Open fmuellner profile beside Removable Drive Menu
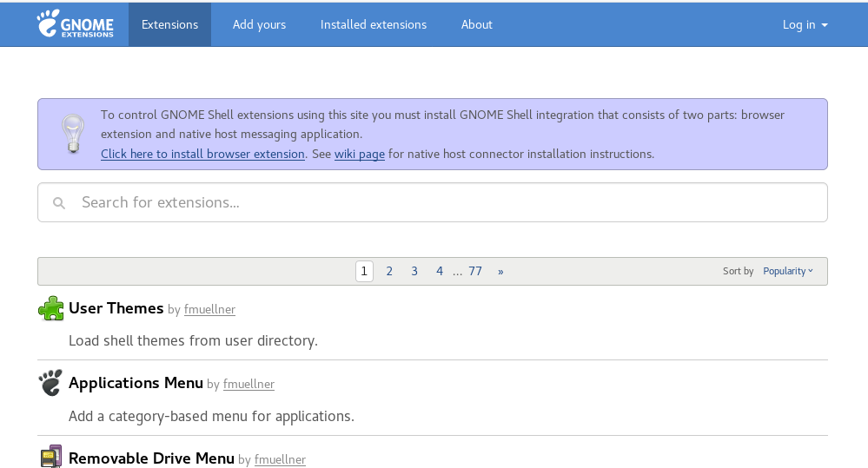This screenshot has height=468, width=868. pyautogui.click(x=280, y=459)
